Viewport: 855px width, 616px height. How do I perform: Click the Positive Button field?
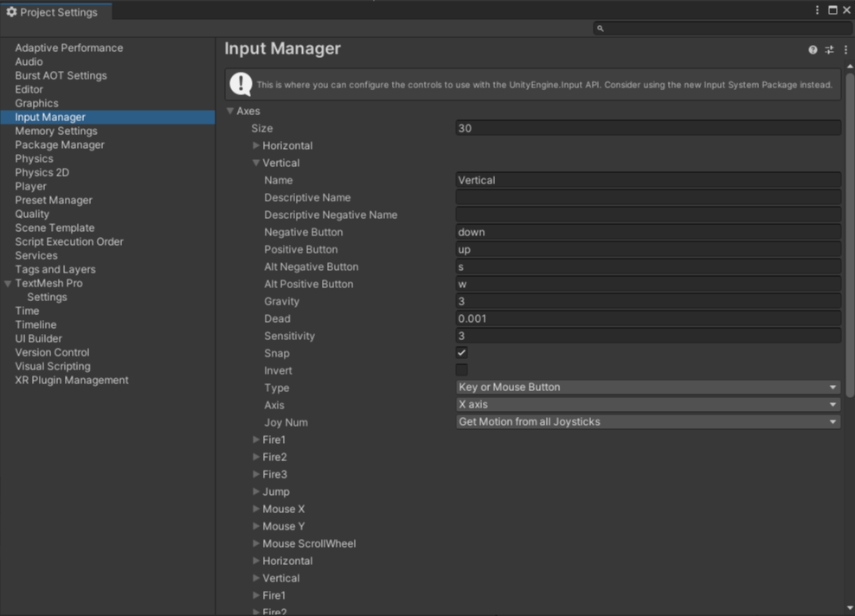648,249
